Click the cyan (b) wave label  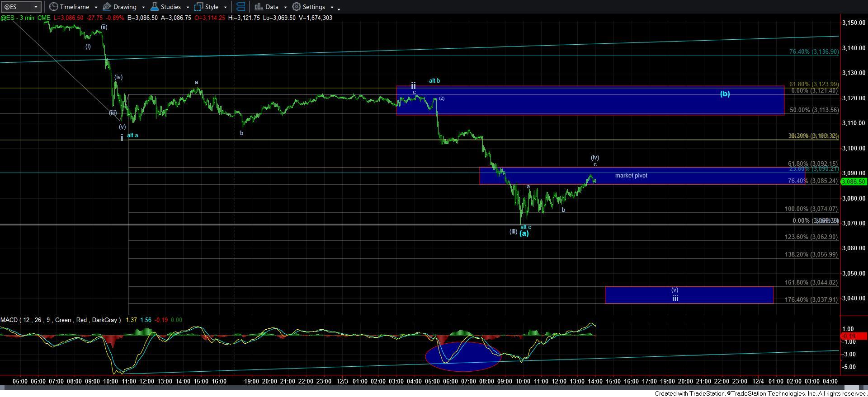pyautogui.click(x=725, y=94)
